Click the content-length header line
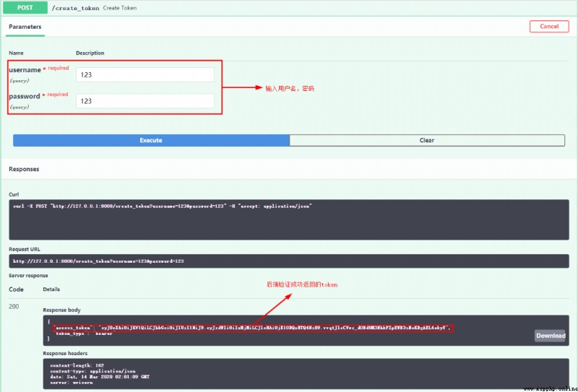Screen dimensions: 578x392 point(77,365)
